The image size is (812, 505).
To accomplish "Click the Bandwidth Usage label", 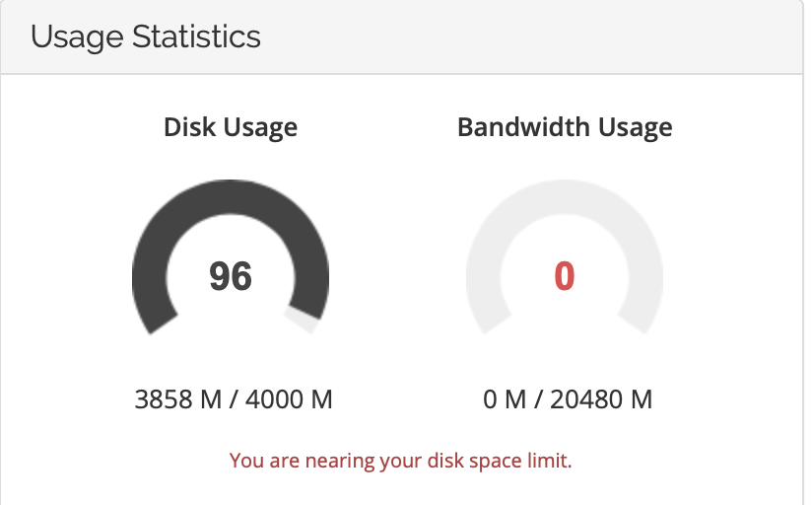I will (565, 127).
